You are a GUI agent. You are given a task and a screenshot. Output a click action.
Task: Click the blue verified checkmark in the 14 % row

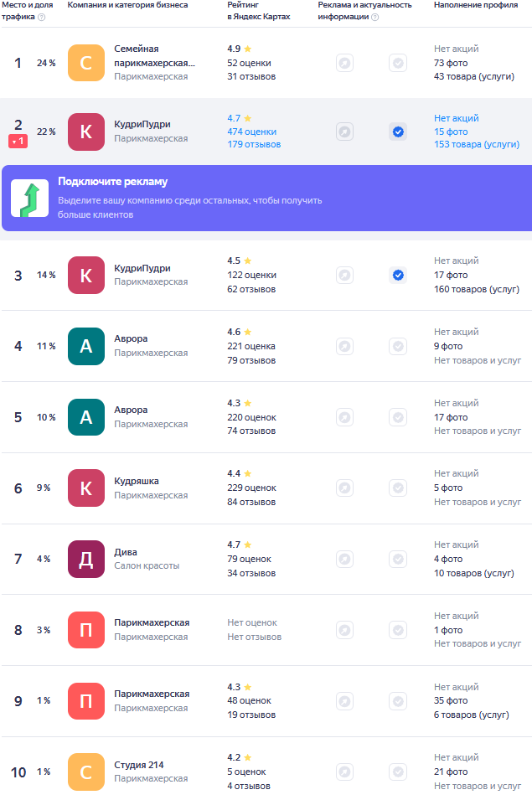coord(398,276)
